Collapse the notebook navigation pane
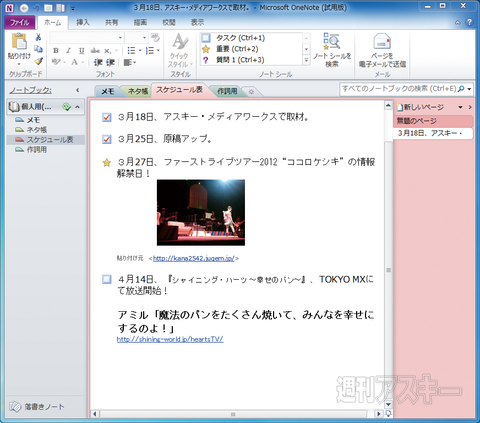Screen dimensions: 480x423 pyautogui.click(x=77, y=90)
